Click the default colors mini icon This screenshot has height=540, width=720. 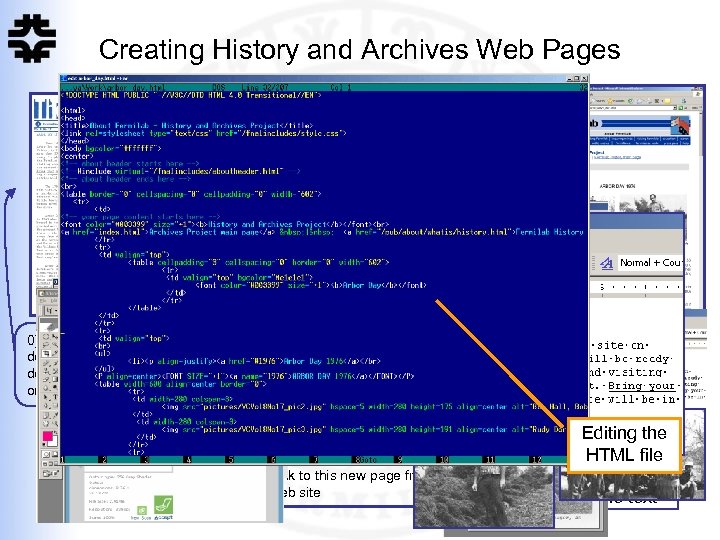[x=44, y=444]
